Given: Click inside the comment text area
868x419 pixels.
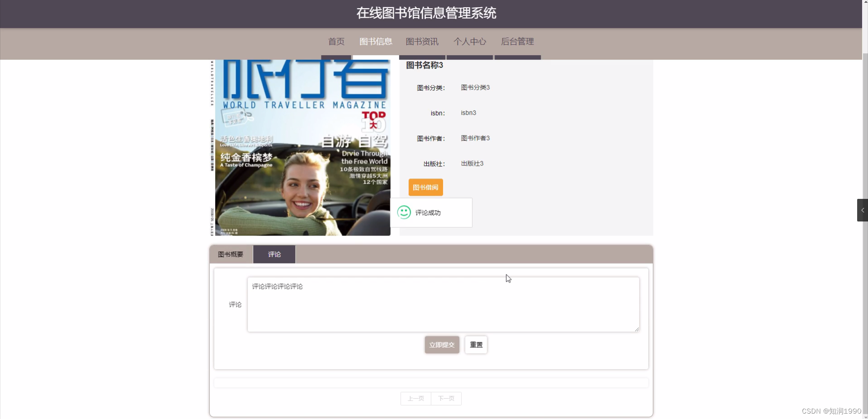Looking at the screenshot, I should point(443,304).
